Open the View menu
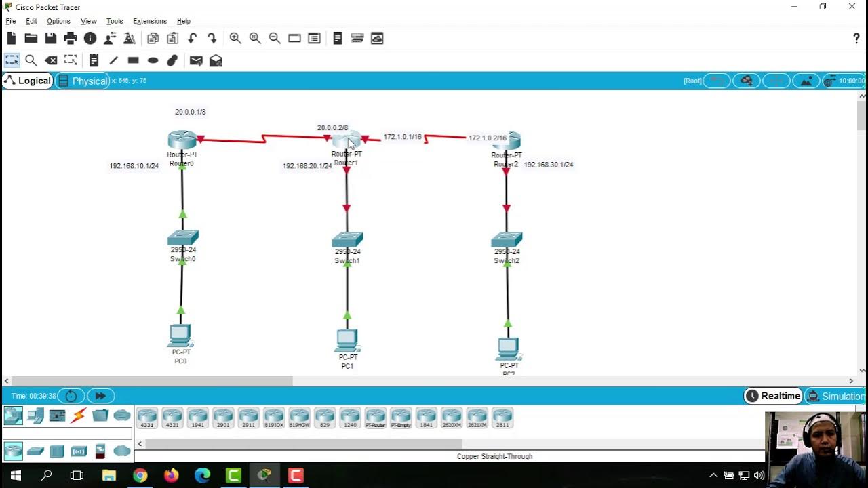Image resolution: width=868 pixels, height=488 pixels. pos(88,21)
